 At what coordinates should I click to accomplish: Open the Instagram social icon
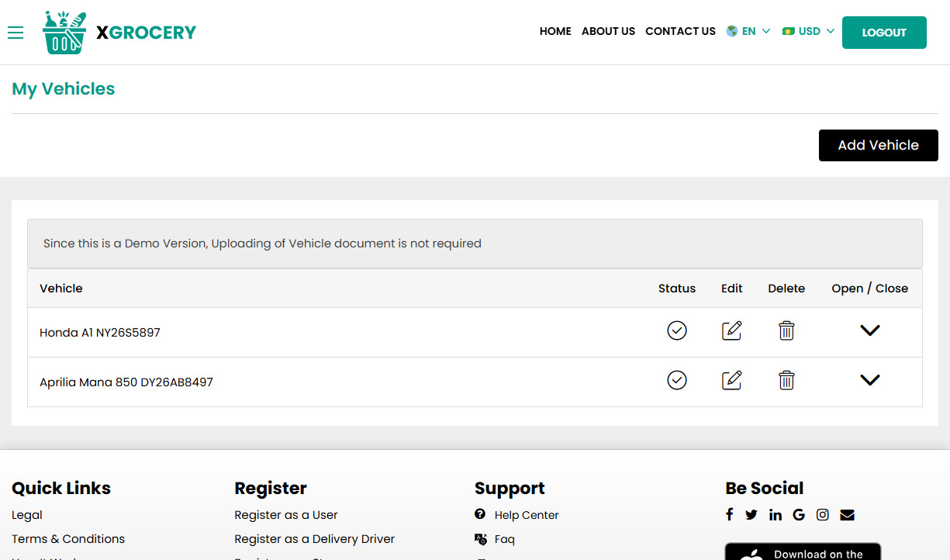point(823,515)
